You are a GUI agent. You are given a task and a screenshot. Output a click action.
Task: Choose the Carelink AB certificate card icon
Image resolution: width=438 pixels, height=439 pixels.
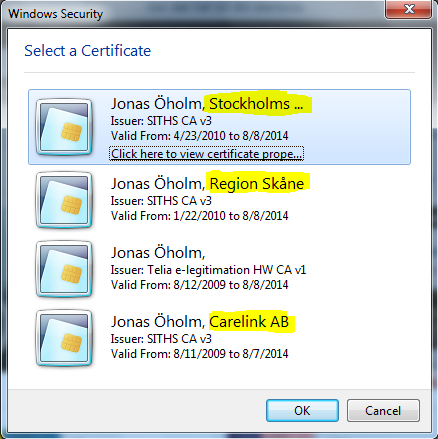pyautogui.click(x=64, y=338)
